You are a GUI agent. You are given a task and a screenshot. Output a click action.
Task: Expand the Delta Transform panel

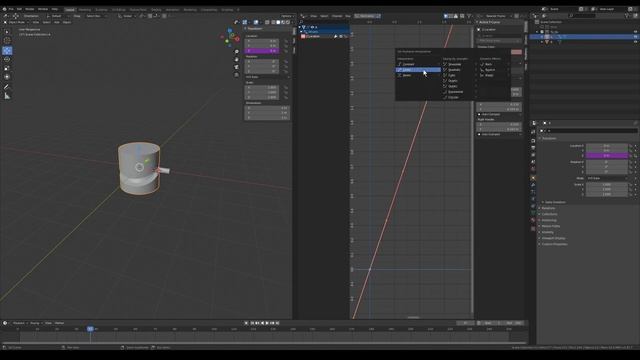555,202
